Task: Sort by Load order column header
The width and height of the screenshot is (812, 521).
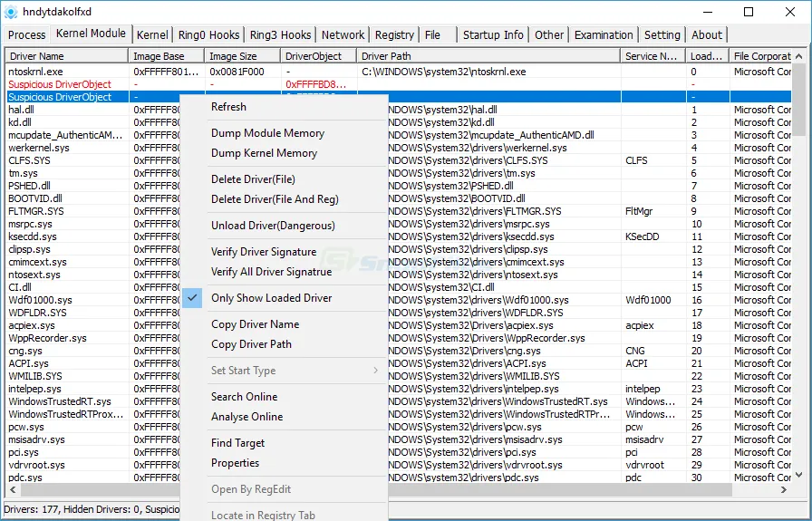Action: 708,56
